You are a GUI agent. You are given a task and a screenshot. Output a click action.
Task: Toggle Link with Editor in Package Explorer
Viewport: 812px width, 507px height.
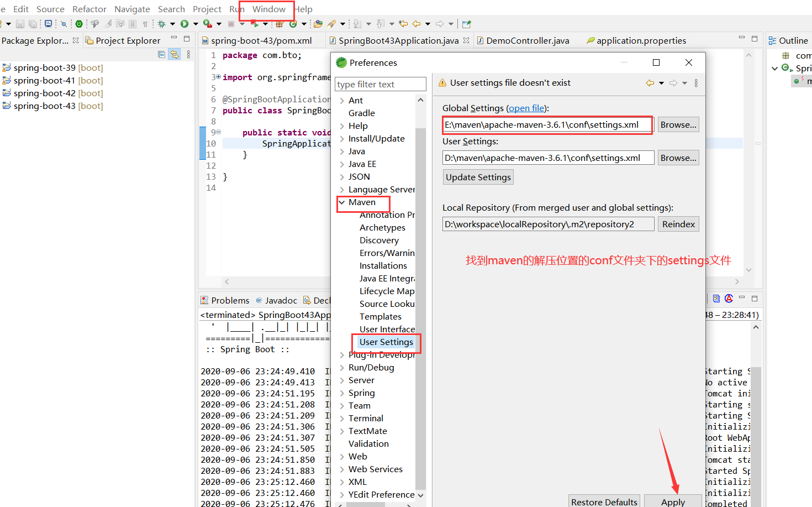pyautogui.click(x=175, y=54)
